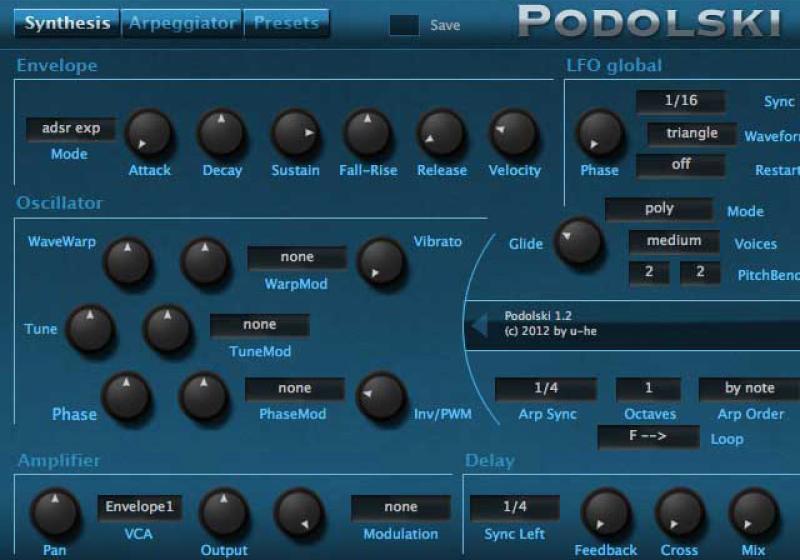Click the delay Mix knob
This screenshot has height=560, width=800.
(x=753, y=513)
